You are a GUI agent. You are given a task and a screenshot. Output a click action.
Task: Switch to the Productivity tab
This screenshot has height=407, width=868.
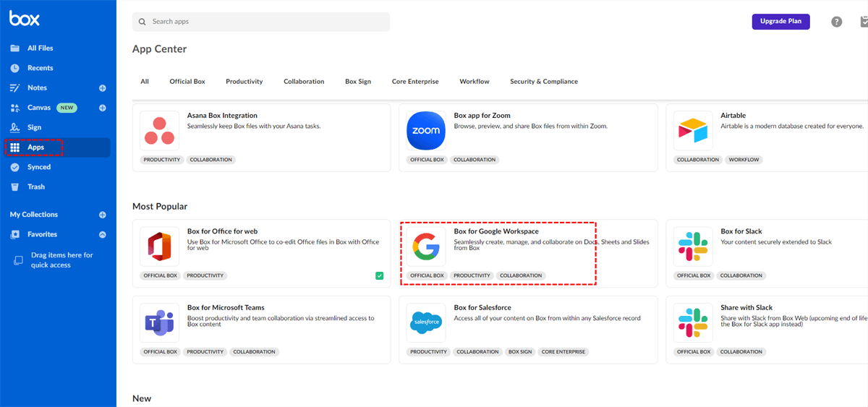(244, 82)
